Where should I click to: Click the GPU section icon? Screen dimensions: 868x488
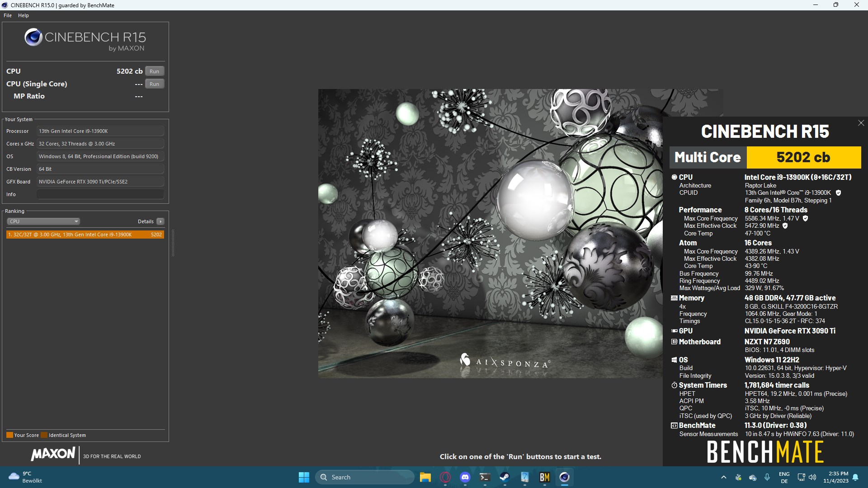pos(674,331)
